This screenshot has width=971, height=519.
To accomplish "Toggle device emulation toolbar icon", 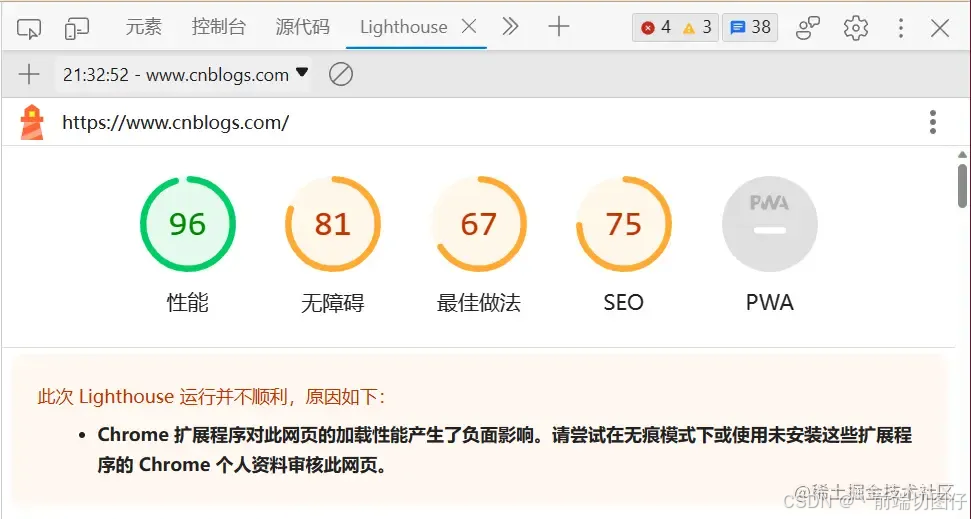I will (x=77, y=27).
